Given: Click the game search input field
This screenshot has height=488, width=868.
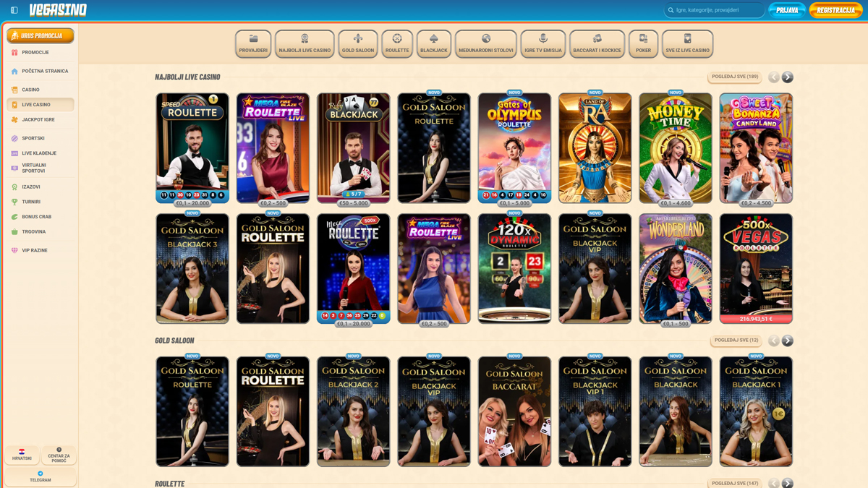Looking at the screenshot, I should click(x=716, y=10).
